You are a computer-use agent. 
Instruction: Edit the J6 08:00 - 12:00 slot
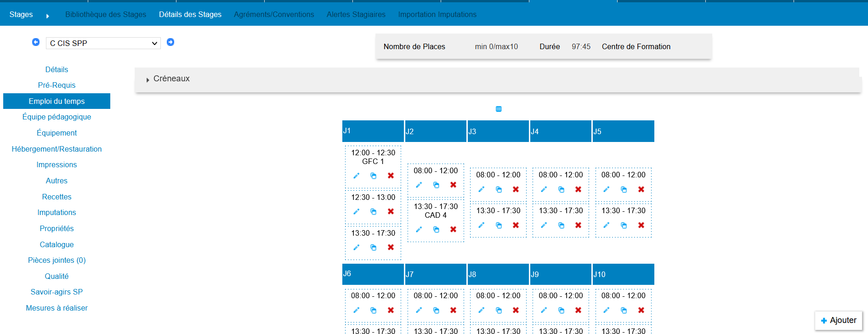(x=356, y=310)
